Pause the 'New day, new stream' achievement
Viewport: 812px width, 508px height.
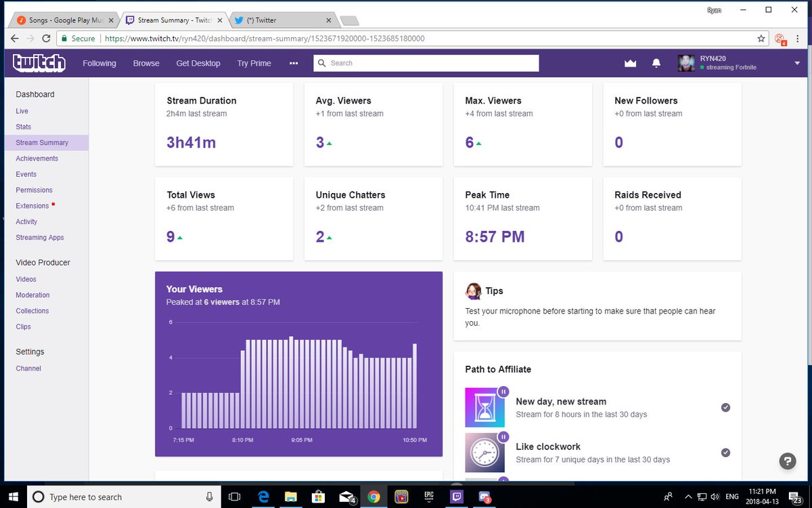[503, 391]
